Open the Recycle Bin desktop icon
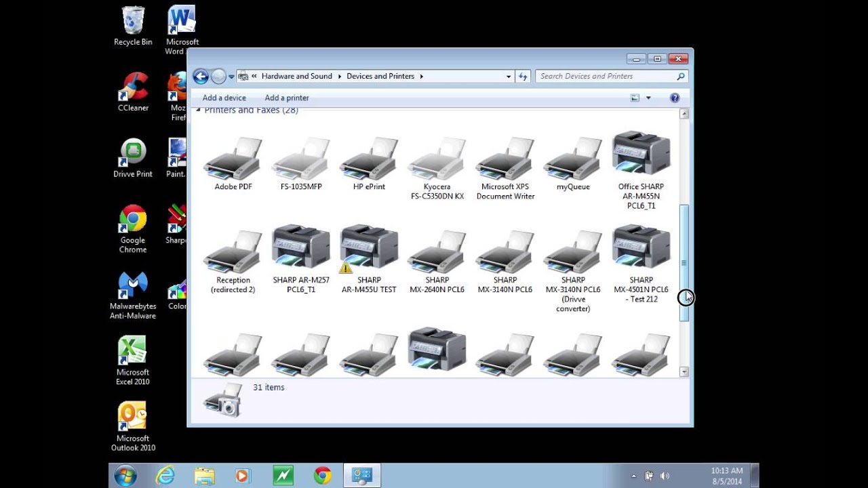Screen dimensions: 868x488 pyautogui.click(x=133, y=26)
